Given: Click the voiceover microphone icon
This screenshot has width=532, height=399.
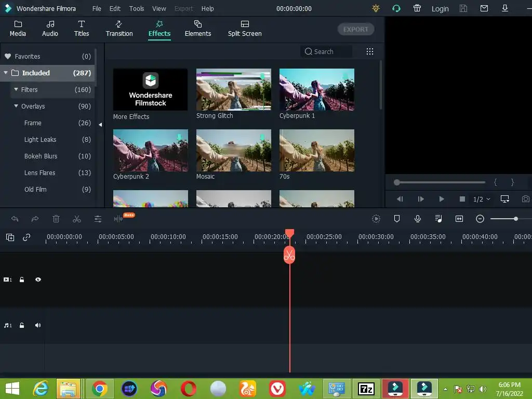Looking at the screenshot, I should point(418,219).
